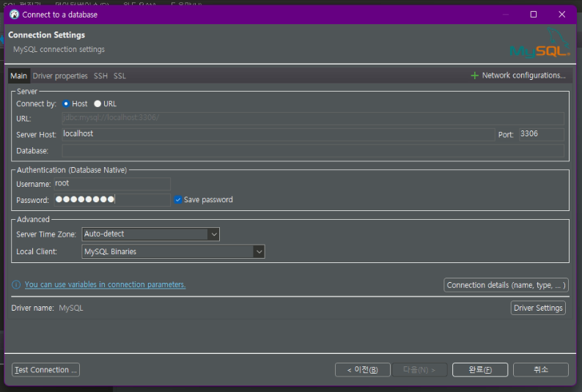Click the 이전(B) back button
Viewport: 582px width, 392px height.
(363, 370)
